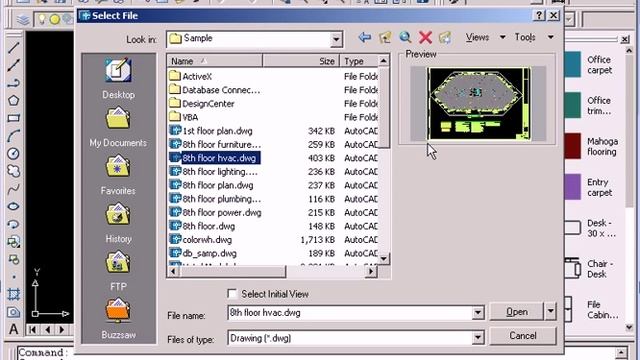Select the Multiline Text tool in AutoCAD
This screenshot has height=360, width=640.
tap(13, 329)
